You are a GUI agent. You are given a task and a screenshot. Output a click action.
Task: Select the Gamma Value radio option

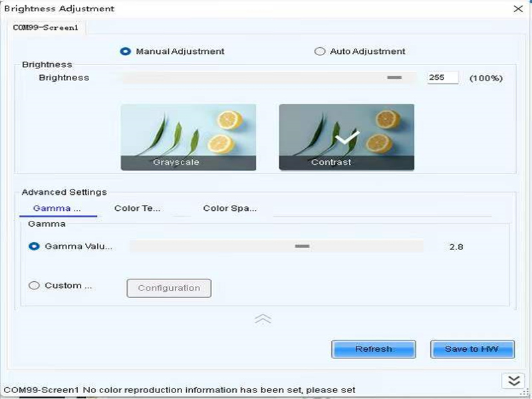(x=35, y=246)
